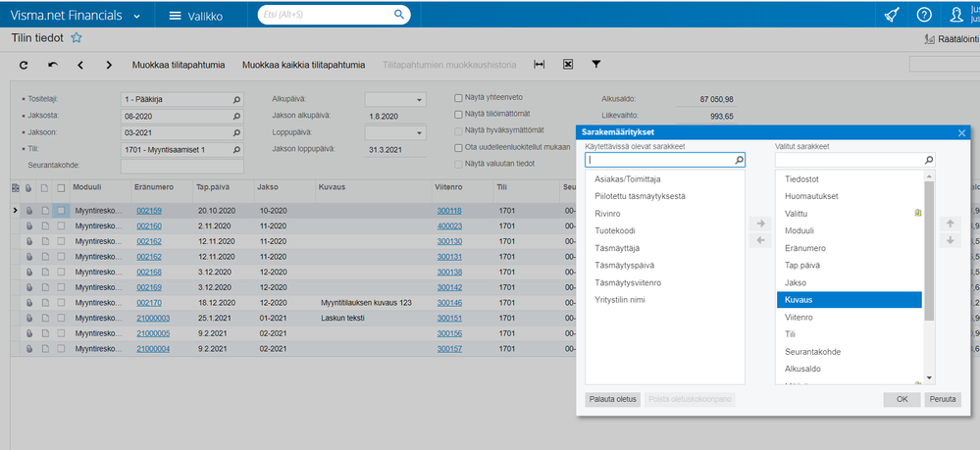Viewport: 980px width, 450px height.
Task: Open voucher link 002159
Action: click(148, 210)
